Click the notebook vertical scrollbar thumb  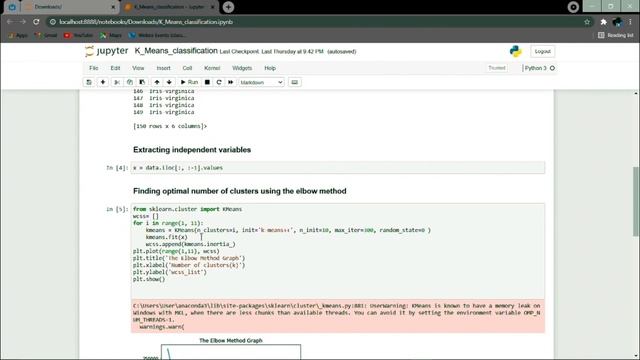[x=636, y=201]
